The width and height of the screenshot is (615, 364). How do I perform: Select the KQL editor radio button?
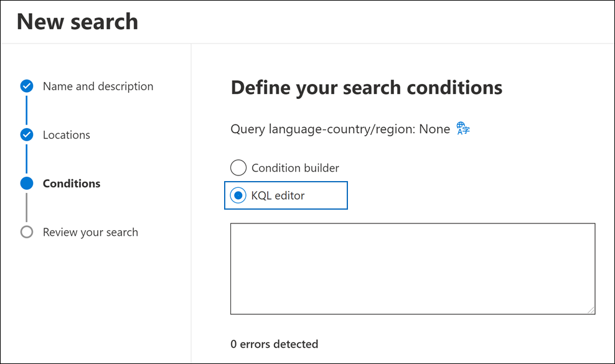click(x=238, y=195)
